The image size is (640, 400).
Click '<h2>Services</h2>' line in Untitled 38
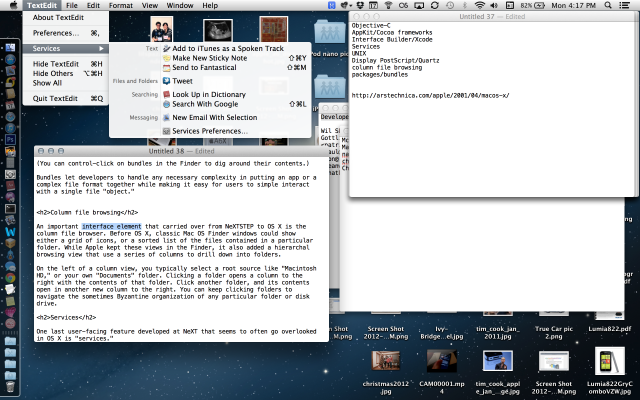pos(66,318)
